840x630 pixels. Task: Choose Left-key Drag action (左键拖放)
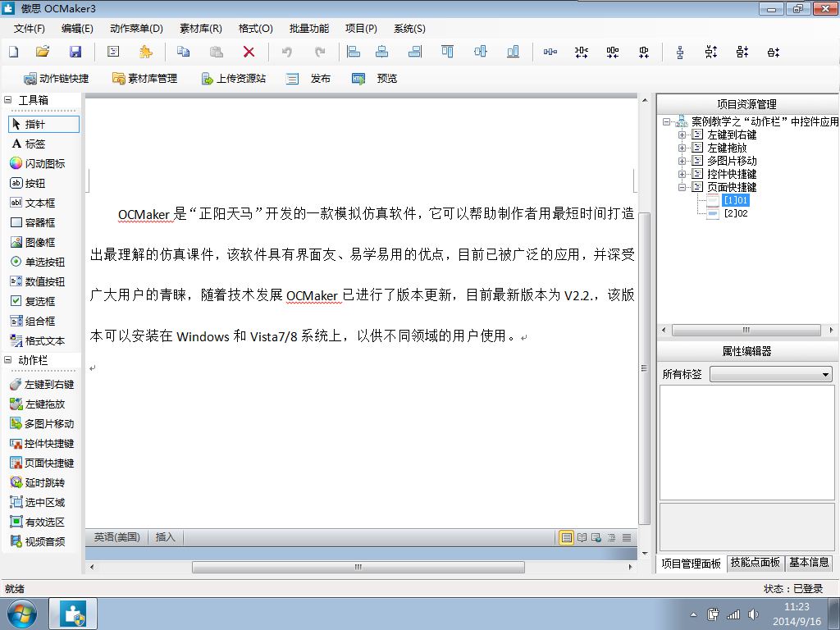38,404
